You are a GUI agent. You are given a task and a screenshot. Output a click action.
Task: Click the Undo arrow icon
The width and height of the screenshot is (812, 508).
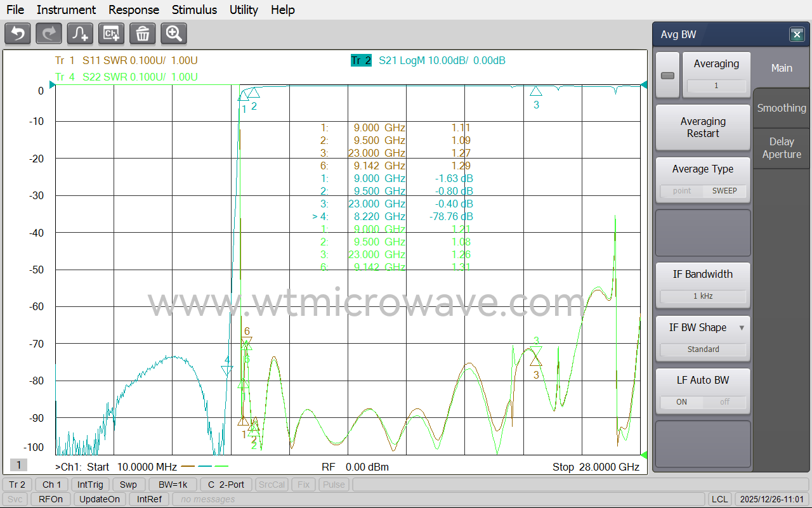point(18,34)
